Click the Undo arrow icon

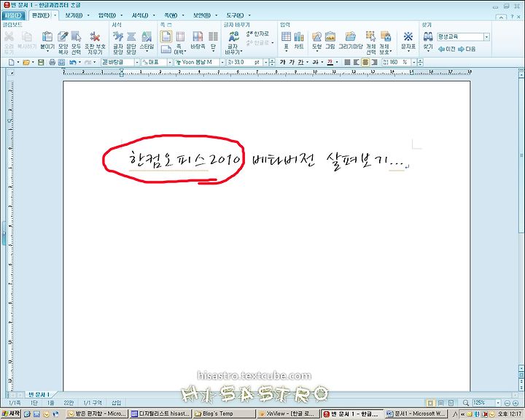pos(73,62)
